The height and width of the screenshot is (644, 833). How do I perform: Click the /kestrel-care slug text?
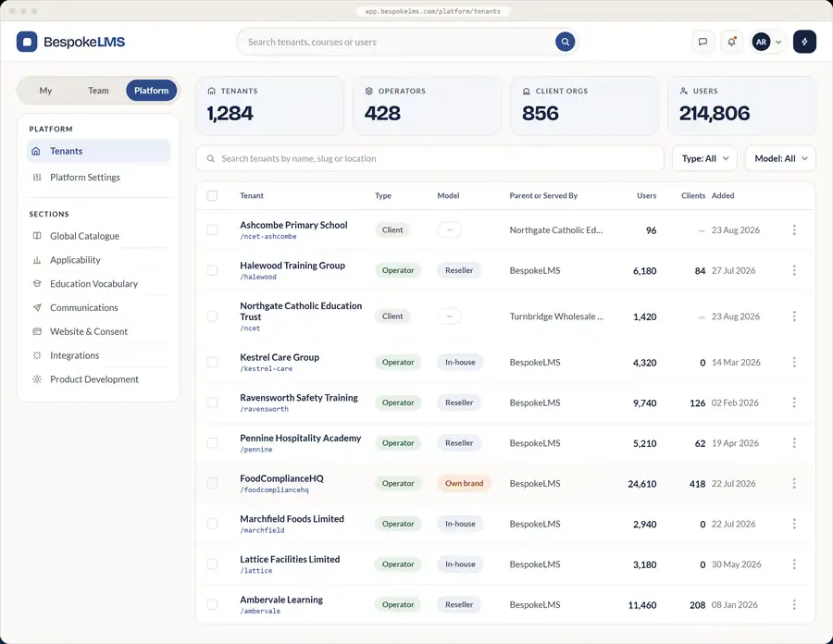[x=267, y=368]
